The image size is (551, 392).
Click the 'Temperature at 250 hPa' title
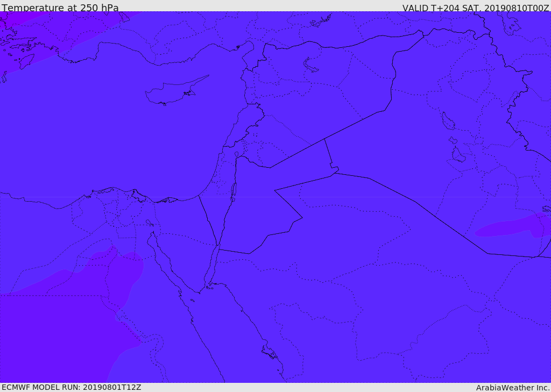click(60, 8)
